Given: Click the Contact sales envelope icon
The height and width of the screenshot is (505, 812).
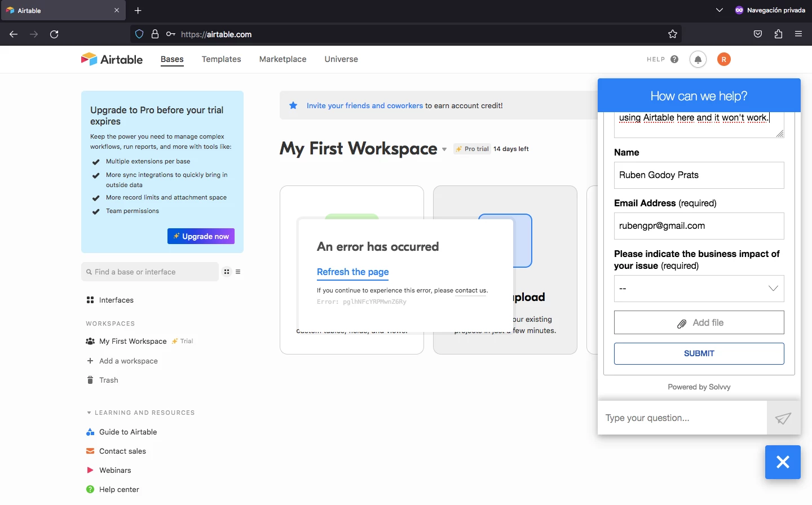Looking at the screenshot, I should click(90, 451).
